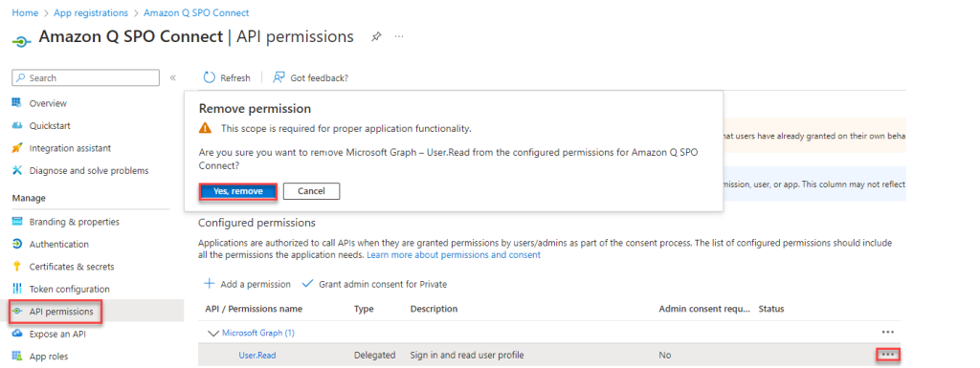Click the Got feedback person icon
Screen dimensions: 980x368
[279, 77]
